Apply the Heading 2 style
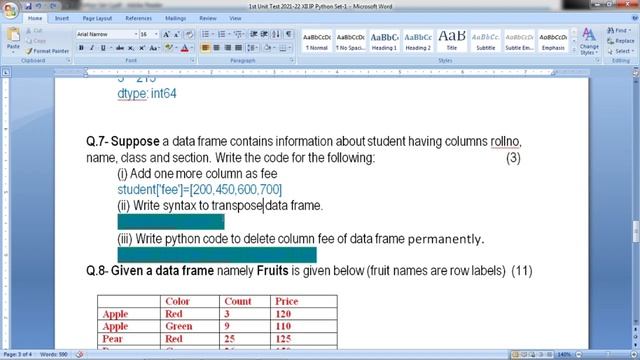640x360 pixels. pyautogui.click(x=418, y=41)
